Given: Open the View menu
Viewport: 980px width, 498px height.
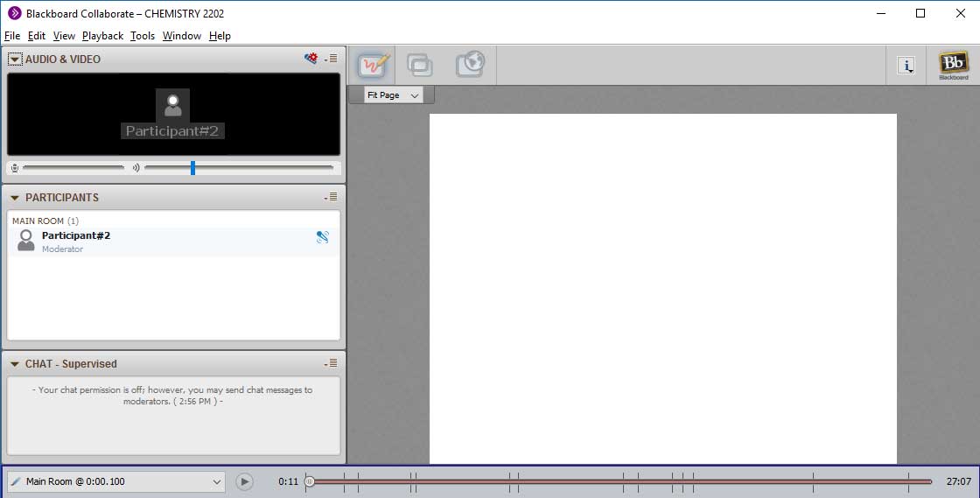Looking at the screenshot, I should pyautogui.click(x=64, y=36).
